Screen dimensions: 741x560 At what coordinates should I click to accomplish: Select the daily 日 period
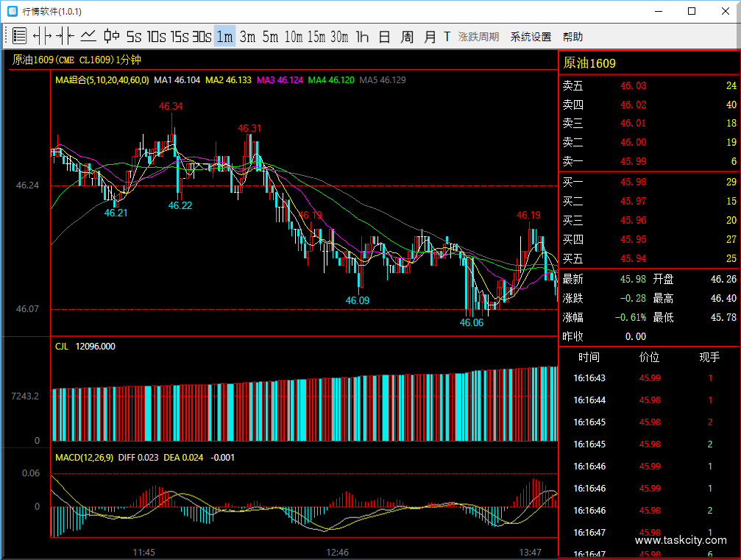click(x=384, y=37)
